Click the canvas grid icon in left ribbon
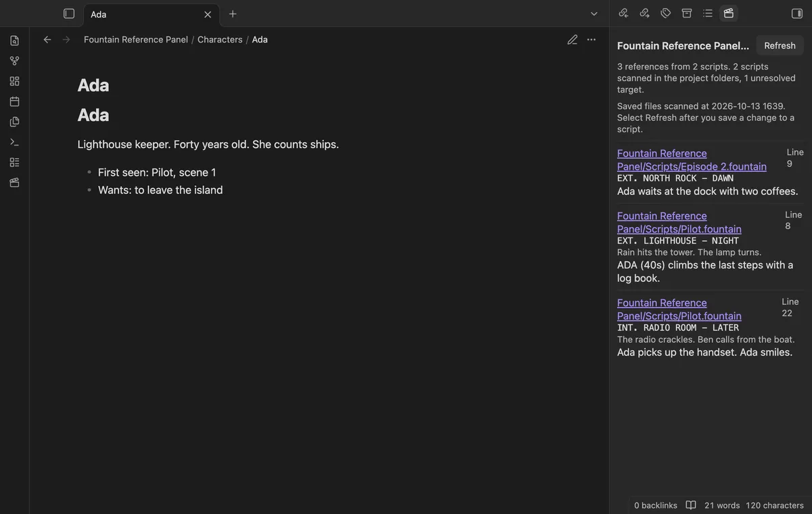This screenshot has width=812, height=514. pyautogui.click(x=14, y=81)
